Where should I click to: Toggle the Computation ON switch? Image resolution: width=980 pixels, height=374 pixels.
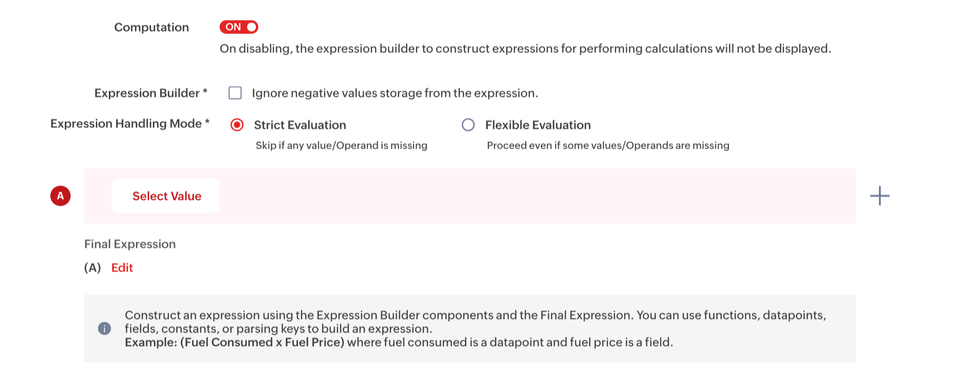coord(238,27)
